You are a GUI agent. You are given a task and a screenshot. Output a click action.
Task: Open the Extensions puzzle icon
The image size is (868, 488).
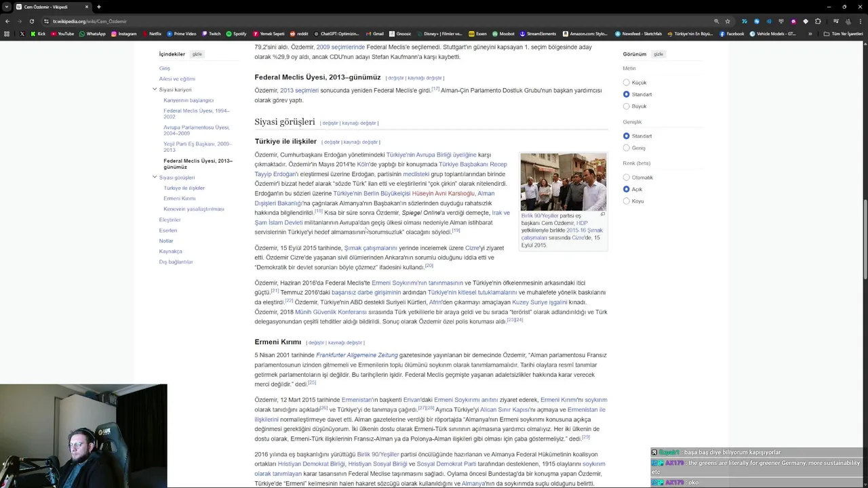pos(818,21)
